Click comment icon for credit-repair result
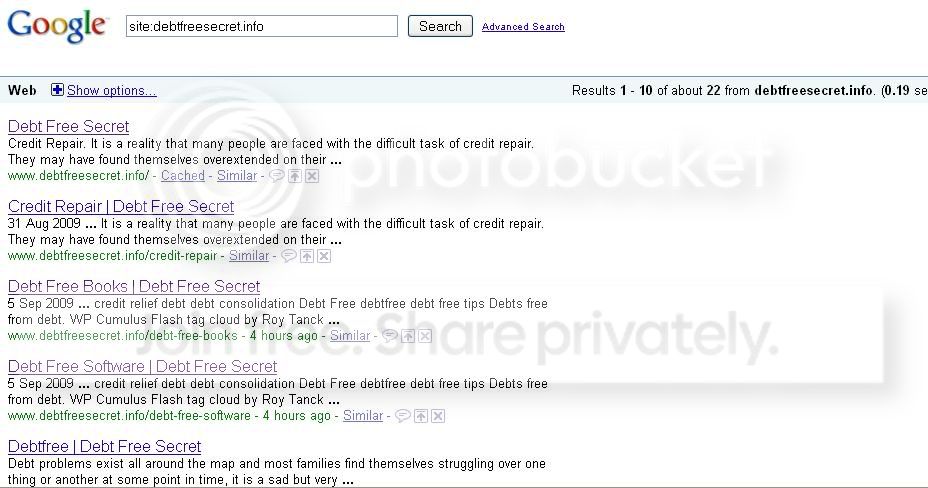 point(288,256)
